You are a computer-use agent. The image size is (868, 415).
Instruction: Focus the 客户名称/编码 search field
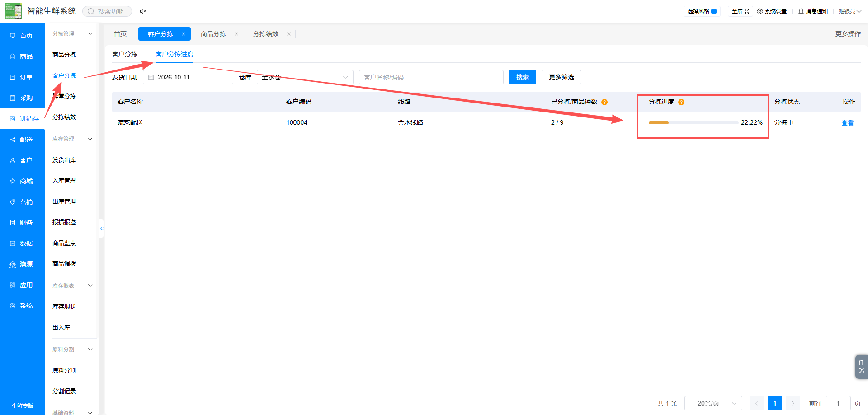(x=431, y=77)
